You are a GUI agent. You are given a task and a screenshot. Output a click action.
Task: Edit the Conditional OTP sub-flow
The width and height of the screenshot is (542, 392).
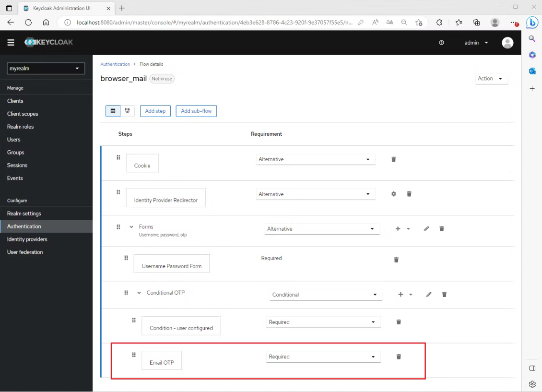pos(429,295)
